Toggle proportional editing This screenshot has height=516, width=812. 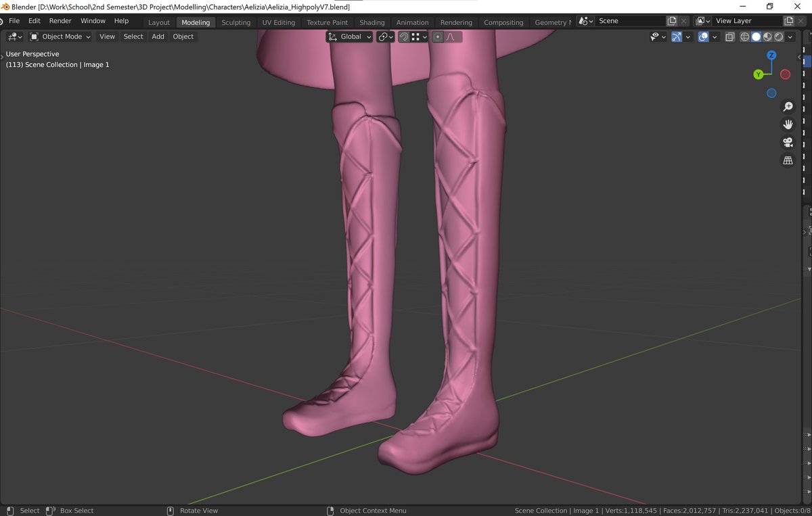point(438,37)
